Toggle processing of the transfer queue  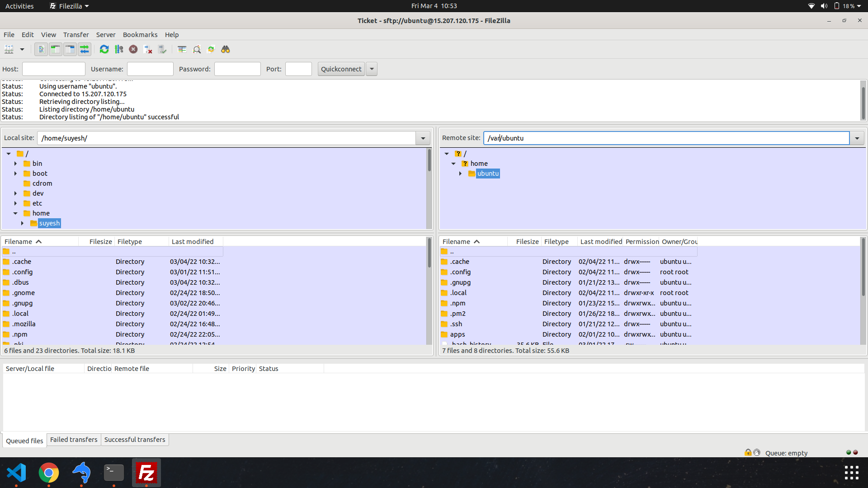(x=119, y=49)
